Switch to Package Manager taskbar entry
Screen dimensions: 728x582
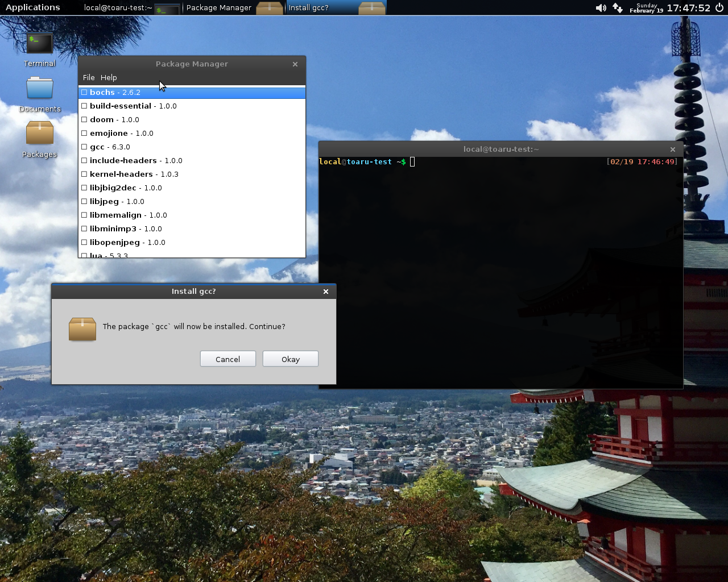click(234, 8)
